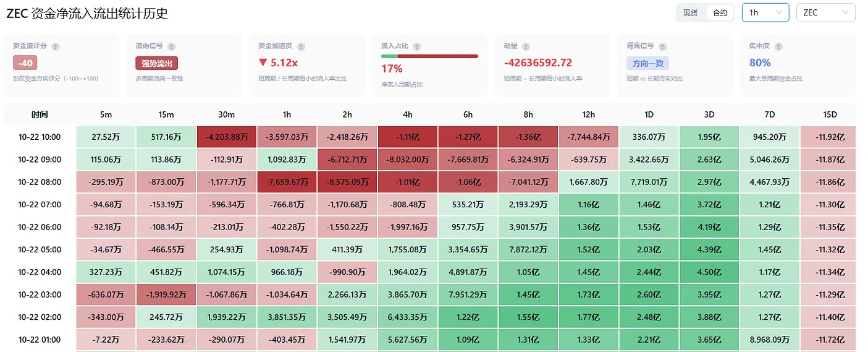Click the -40 fund flow score badge
Viewport: 868px width, 352px height.
tap(25, 63)
